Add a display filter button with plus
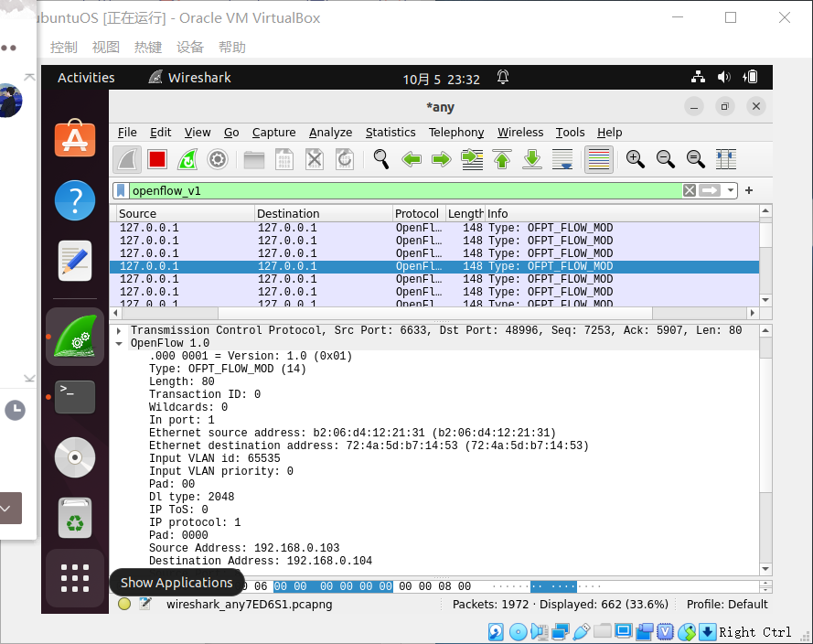 [x=749, y=191]
